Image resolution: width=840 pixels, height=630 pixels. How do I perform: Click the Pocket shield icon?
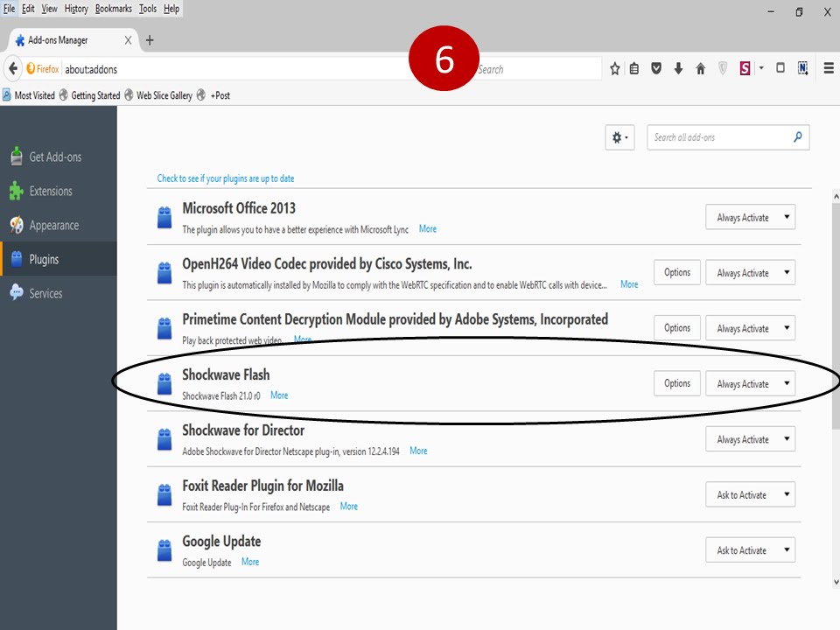click(655, 68)
